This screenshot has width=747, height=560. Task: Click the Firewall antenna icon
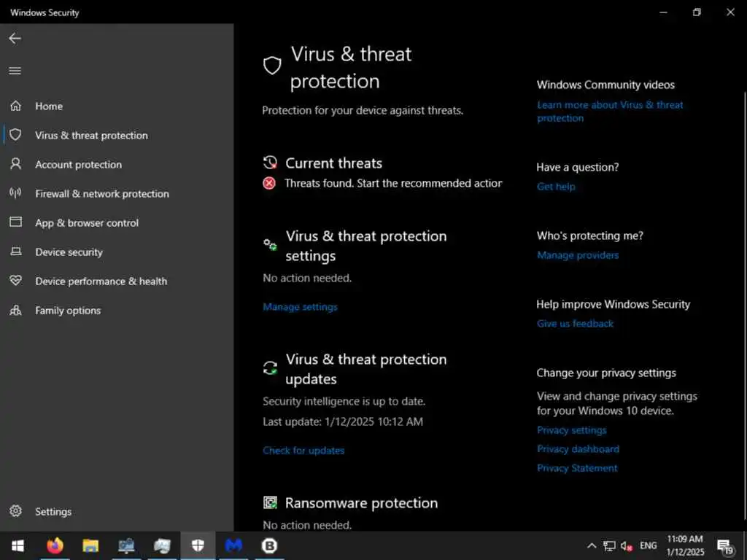point(16,192)
